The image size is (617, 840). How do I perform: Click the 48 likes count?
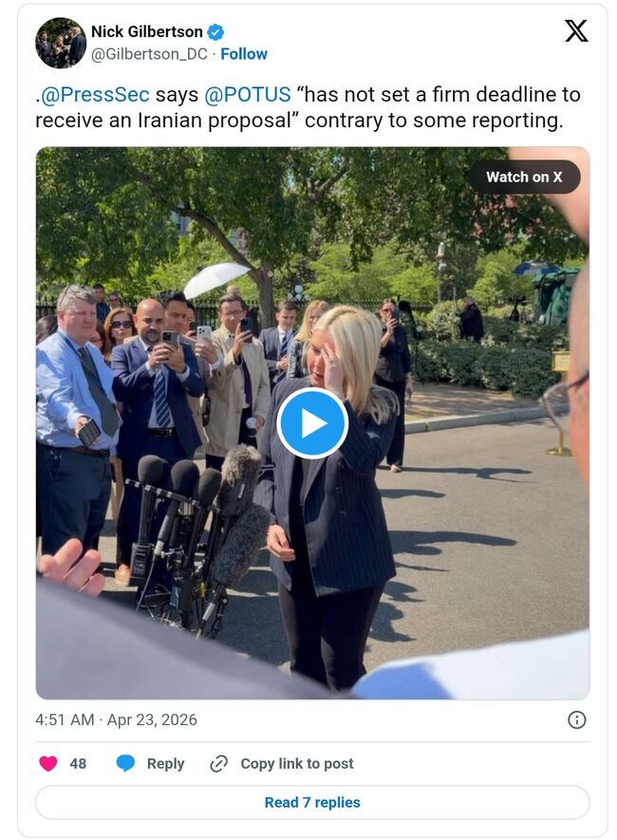[x=78, y=763]
